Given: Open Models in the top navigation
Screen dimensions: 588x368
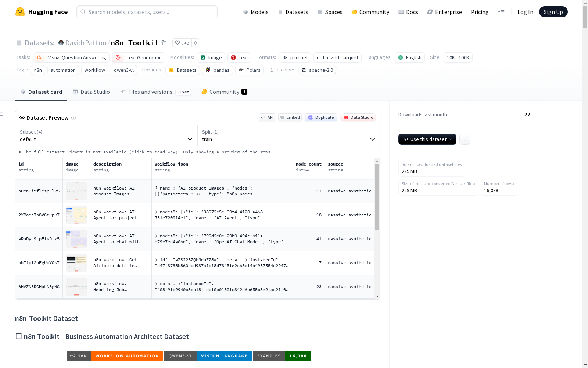Looking at the screenshot, I should (x=256, y=12).
